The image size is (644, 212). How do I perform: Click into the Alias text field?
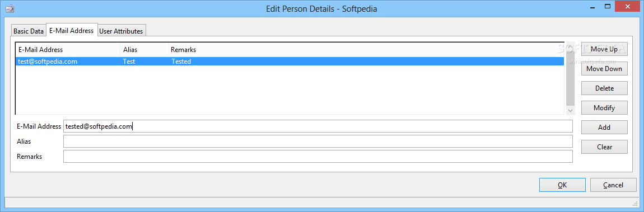tap(318, 141)
